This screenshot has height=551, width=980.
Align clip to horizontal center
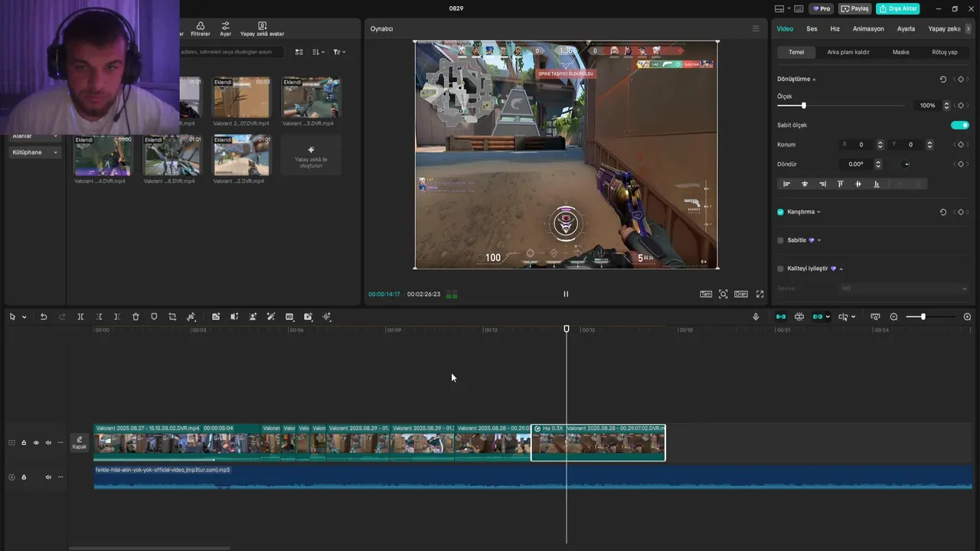tap(805, 184)
